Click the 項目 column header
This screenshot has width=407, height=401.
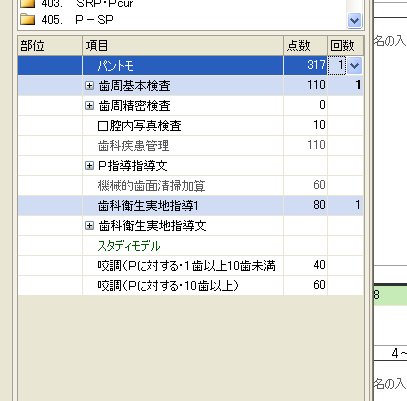(x=183, y=46)
